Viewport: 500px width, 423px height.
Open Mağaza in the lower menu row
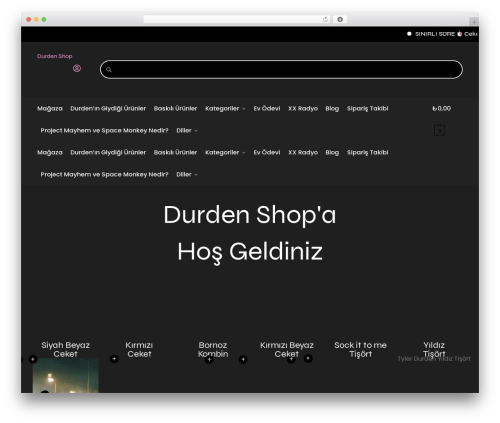tap(50, 152)
